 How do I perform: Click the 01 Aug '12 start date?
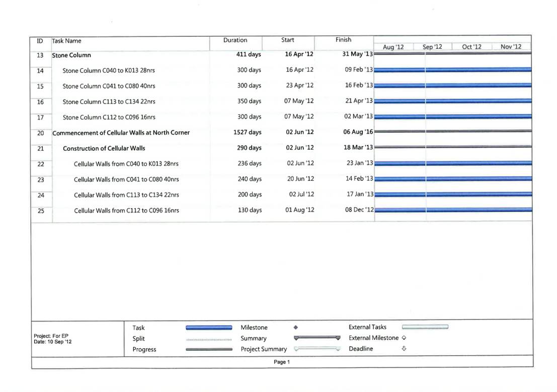pyautogui.click(x=300, y=210)
